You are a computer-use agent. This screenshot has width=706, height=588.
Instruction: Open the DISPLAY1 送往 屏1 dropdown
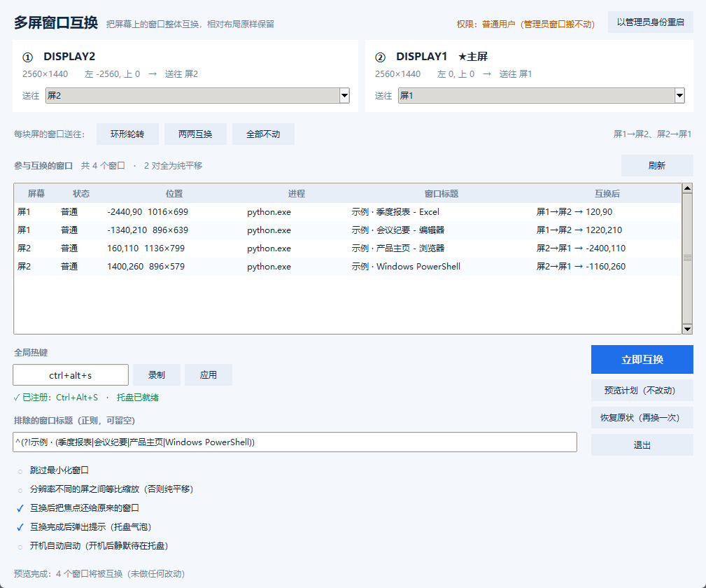pyautogui.click(x=541, y=95)
